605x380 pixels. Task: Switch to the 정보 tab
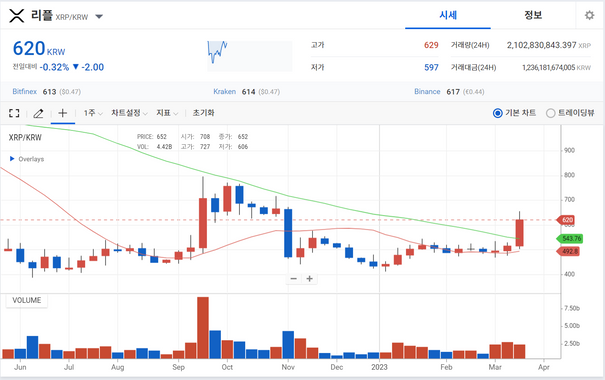(x=533, y=15)
